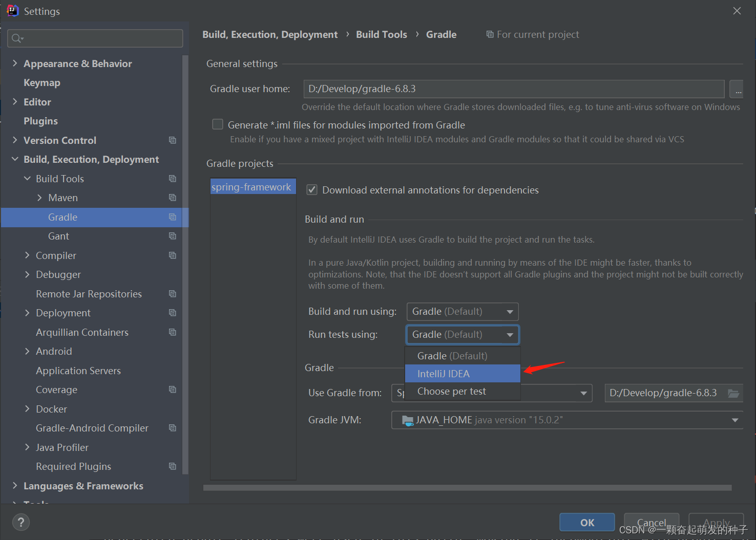This screenshot has height=540, width=756.
Task: Confirm settings with OK button
Action: pyautogui.click(x=587, y=523)
